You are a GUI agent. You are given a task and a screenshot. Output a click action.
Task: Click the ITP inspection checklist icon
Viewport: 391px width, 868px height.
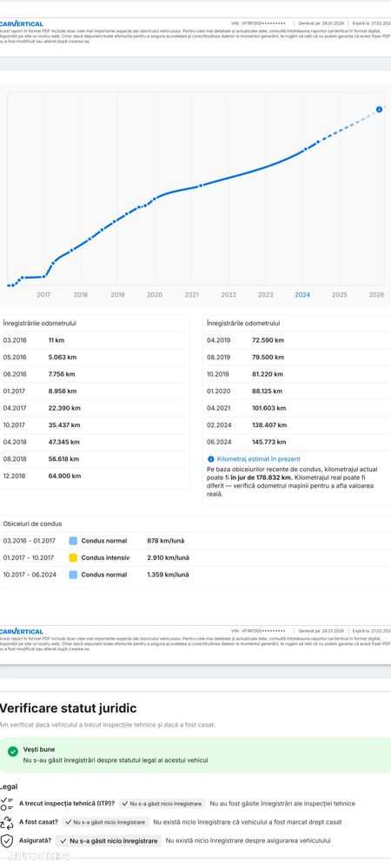(x=7, y=804)
